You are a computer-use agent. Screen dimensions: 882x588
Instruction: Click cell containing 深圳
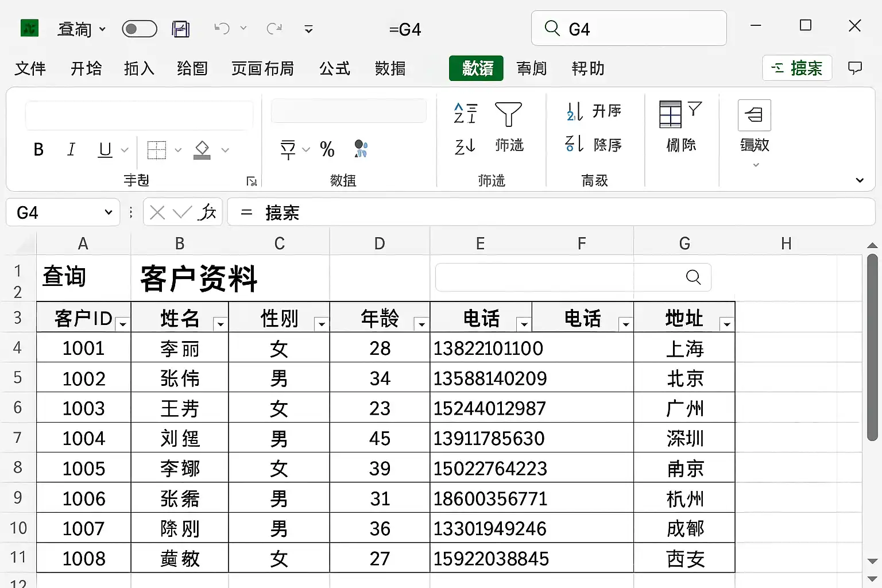pyautogui.click(x=684, y=439)
